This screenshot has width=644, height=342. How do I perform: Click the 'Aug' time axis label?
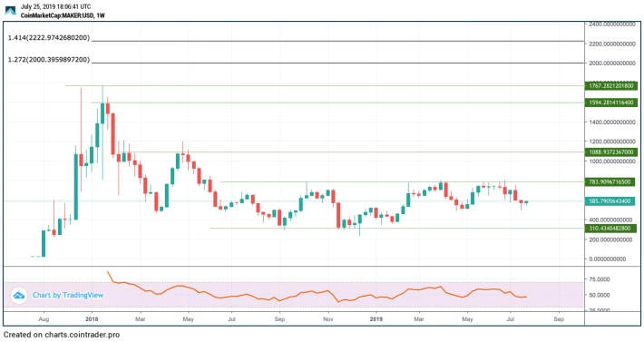[x=44, y=319]
